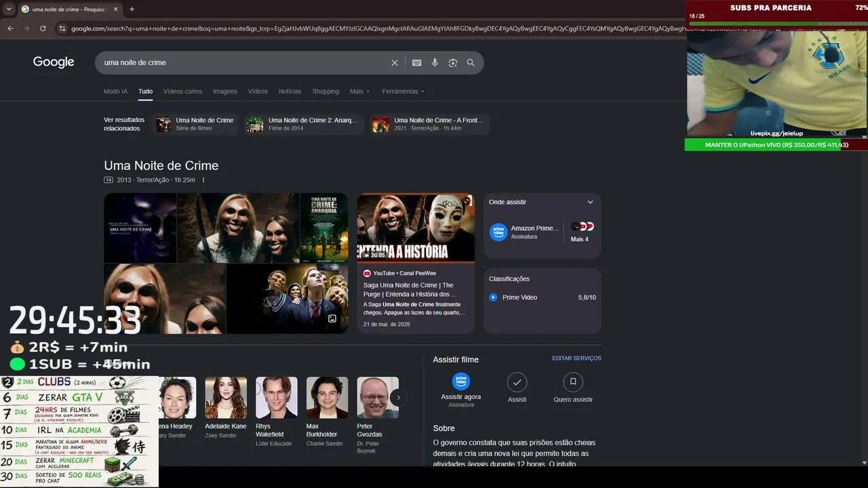
Task: Open the Notícias results tab
Action: (290, 91)
